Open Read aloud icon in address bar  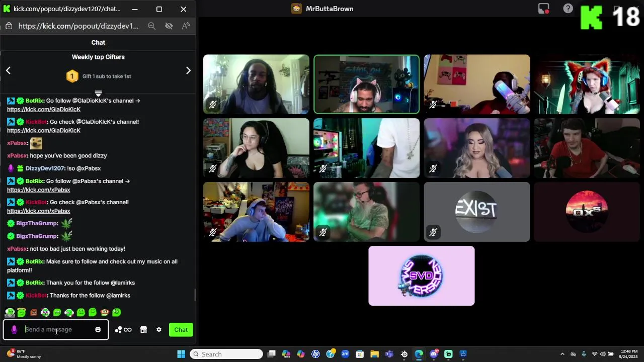(186, 26)
